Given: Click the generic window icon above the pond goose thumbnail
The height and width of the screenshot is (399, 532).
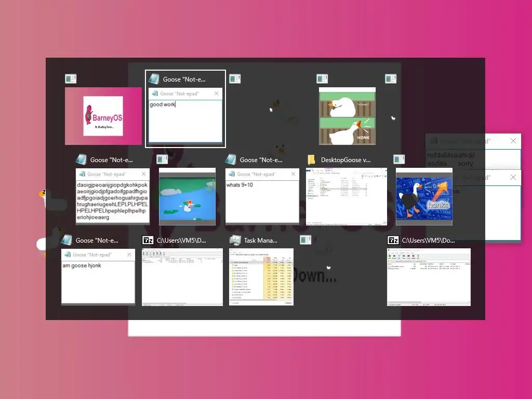Looking at the screenshot, I should 162,159.
